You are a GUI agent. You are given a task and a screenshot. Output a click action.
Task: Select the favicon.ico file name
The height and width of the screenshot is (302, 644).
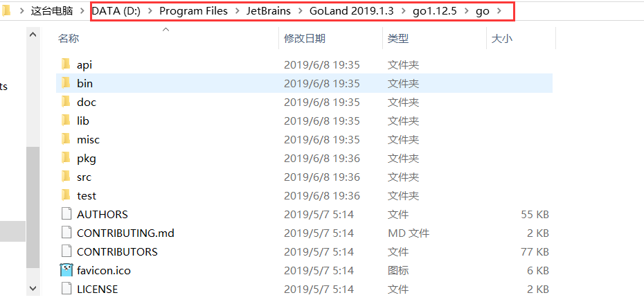pyautogui.click(x=103, y=270)
